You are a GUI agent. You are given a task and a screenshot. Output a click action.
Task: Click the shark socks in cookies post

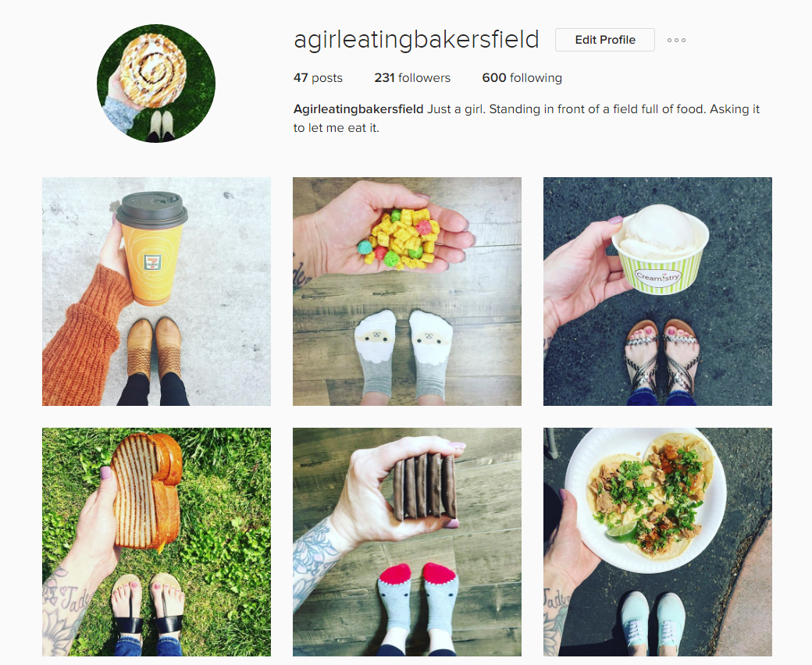[417, 603]
